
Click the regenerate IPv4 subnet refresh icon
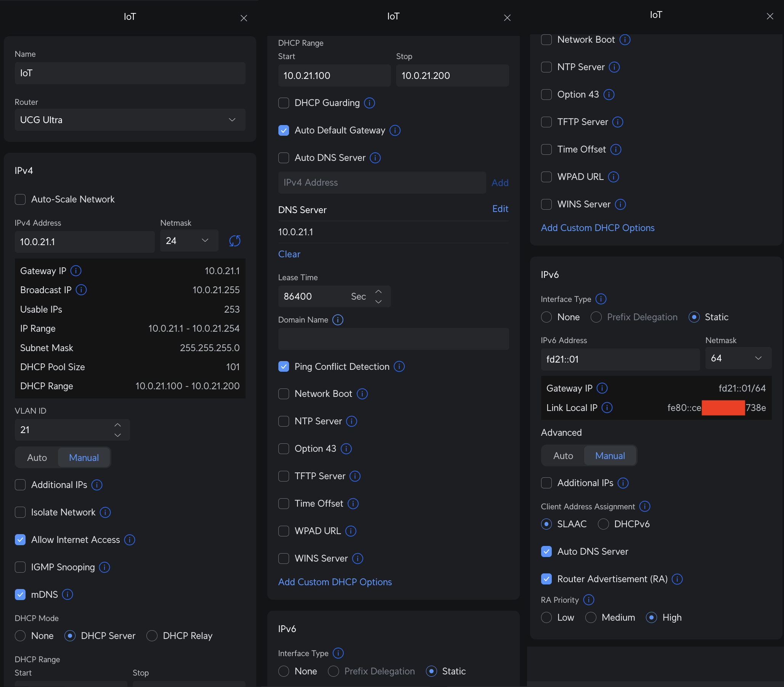click(x=235, y=241)
